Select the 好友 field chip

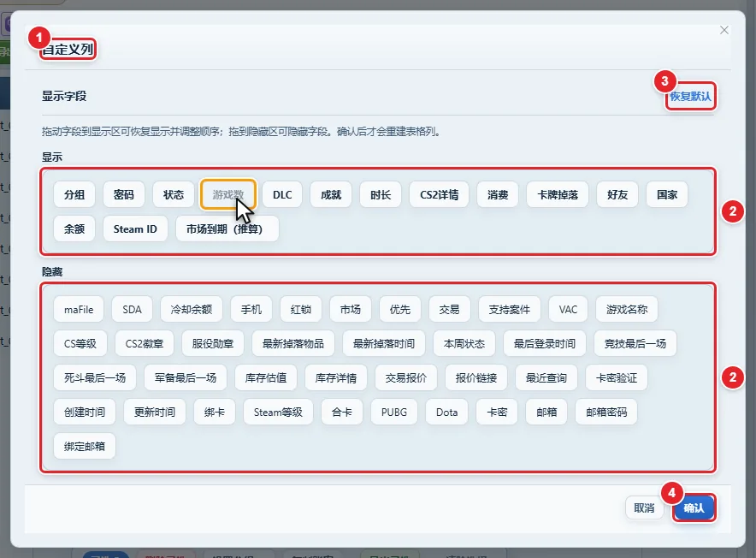coord(617,194)
